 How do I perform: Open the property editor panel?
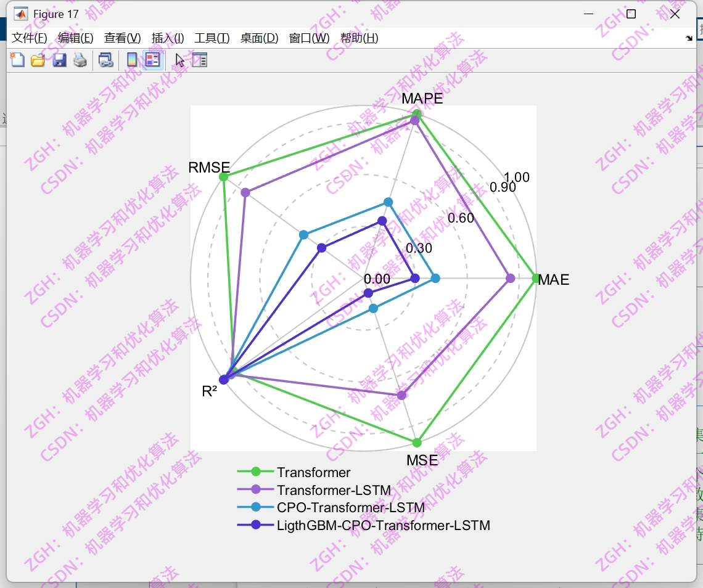click(199, 60)
